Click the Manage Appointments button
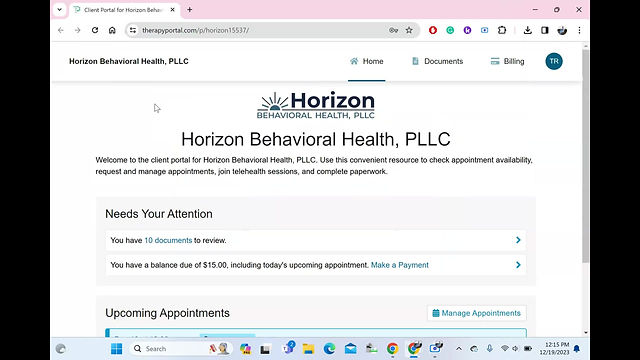The height and width of the screenshot is (360, 640). tap(477, 313)
